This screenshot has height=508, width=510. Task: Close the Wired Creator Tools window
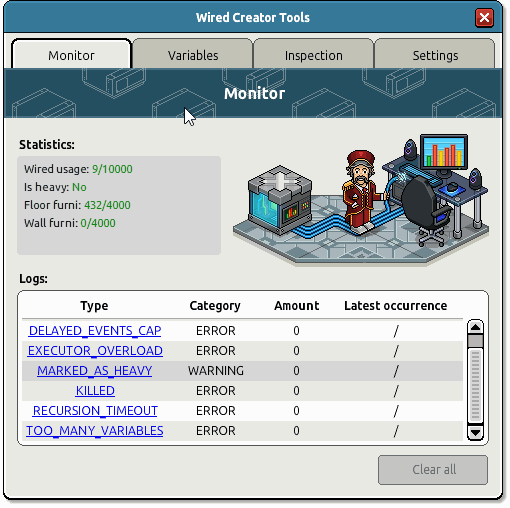point(484,18)
